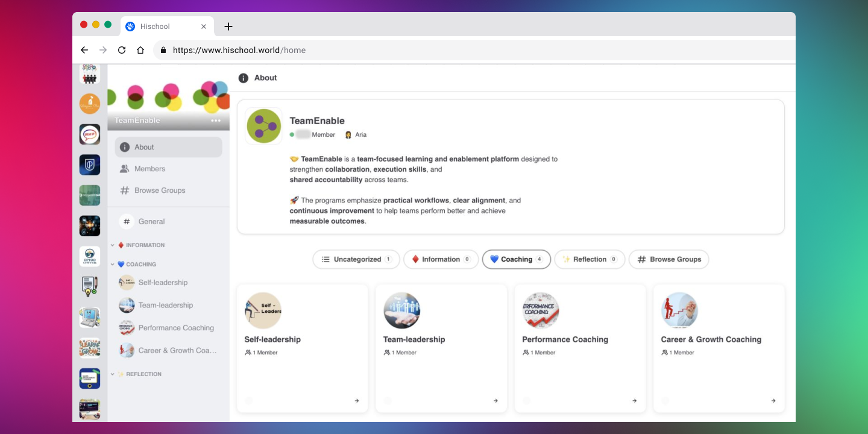Open the blue shield community in sidebar
Image resolution: width=868 pixels, height=434 pixels.
(x=90, y=165)
